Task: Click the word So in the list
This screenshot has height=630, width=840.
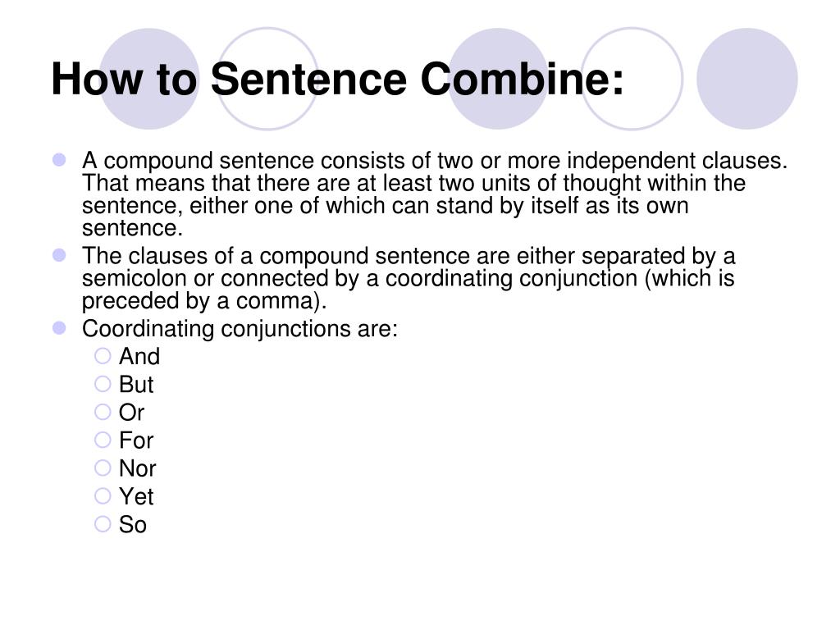Action: click(133, 524)
